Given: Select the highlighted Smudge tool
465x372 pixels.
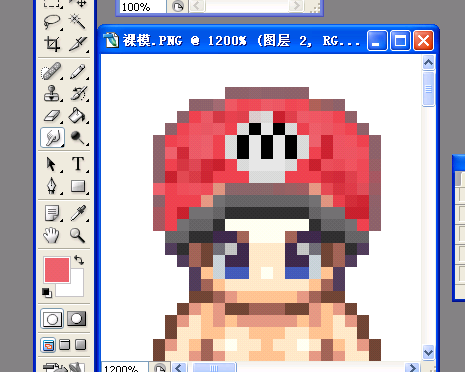Looking at the screenshot, I should [53, 137].
